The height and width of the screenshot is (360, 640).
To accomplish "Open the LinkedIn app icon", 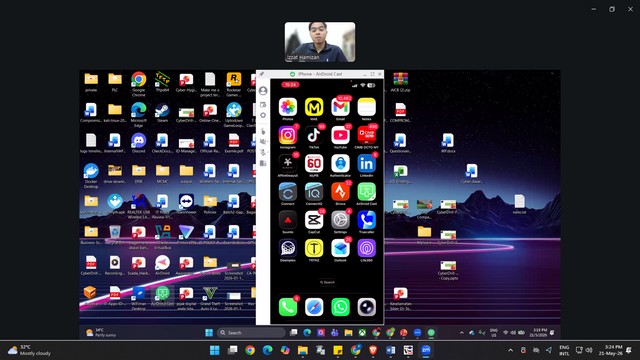I will [x=367, y=163].
